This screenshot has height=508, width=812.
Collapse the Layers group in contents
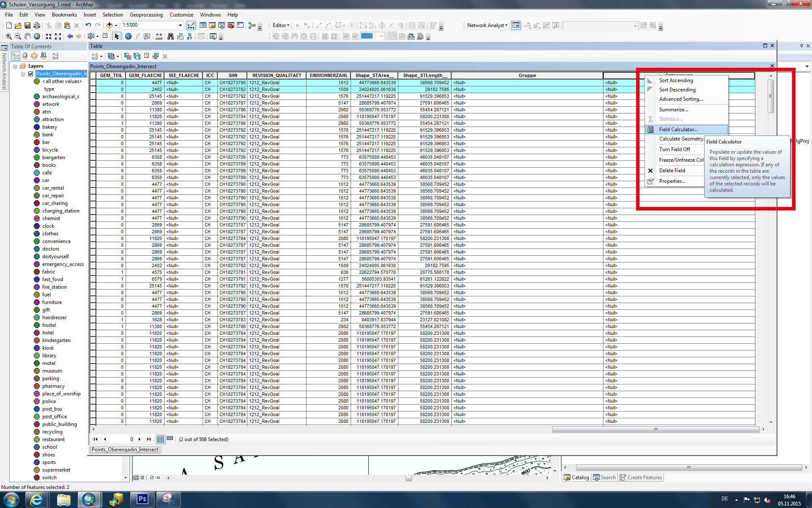tap(15, 66)
